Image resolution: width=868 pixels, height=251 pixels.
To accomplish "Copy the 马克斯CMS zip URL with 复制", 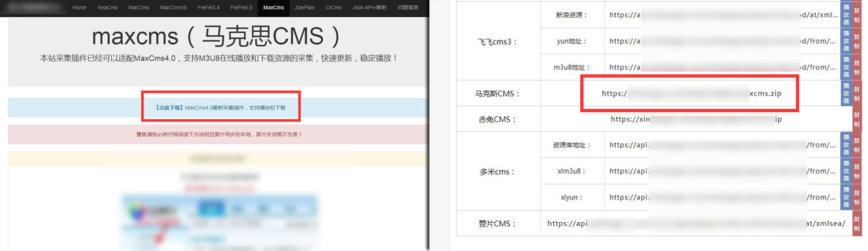I will pos(857,93).
